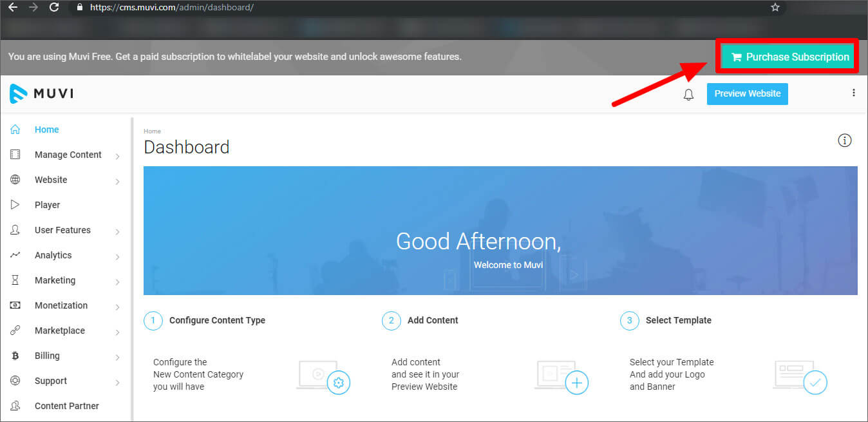This screenshot has height=422, width=868.
Task: Bookmark page using the star icon
Action: pyautogui.click(x=775, y=8)
